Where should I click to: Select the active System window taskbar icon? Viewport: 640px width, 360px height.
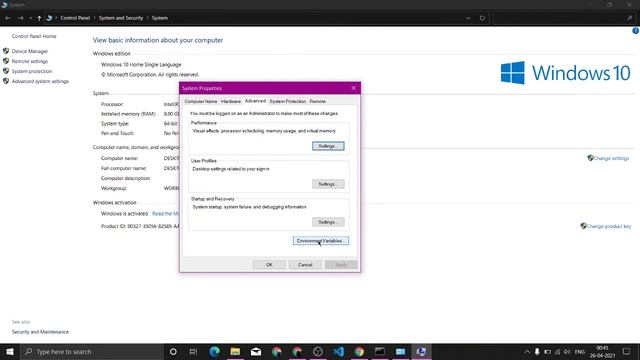tap(421, 351)
